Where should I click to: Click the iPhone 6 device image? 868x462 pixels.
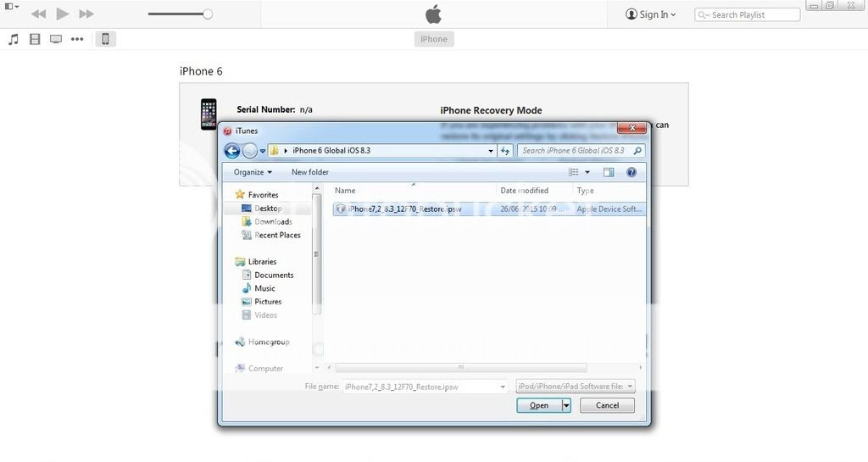click(x=209, y=114)
